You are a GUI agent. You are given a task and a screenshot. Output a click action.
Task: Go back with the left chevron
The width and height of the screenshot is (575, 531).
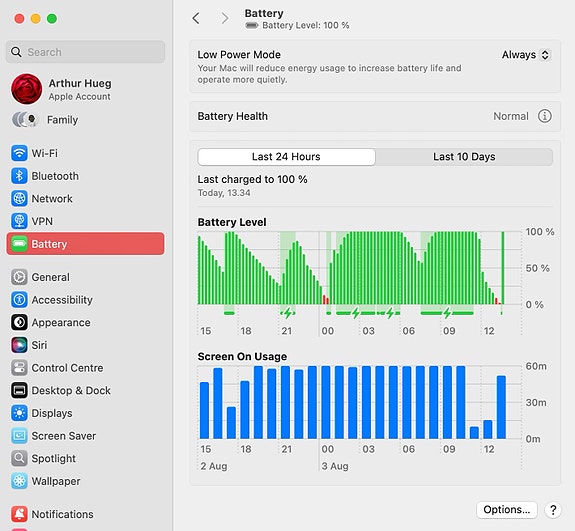tap(196, 18)
